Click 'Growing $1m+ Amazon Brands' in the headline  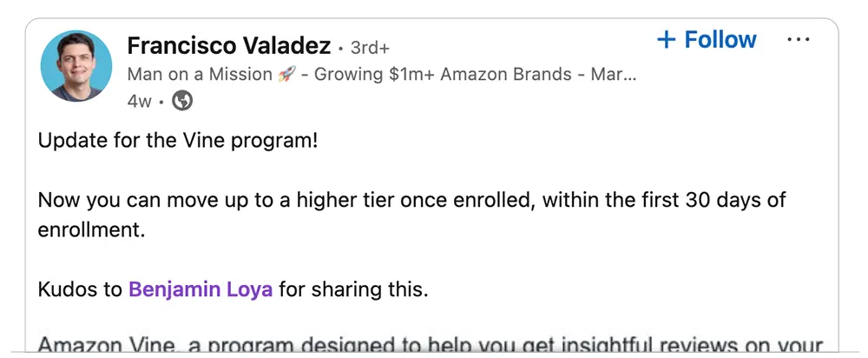[x=443, y=74]
